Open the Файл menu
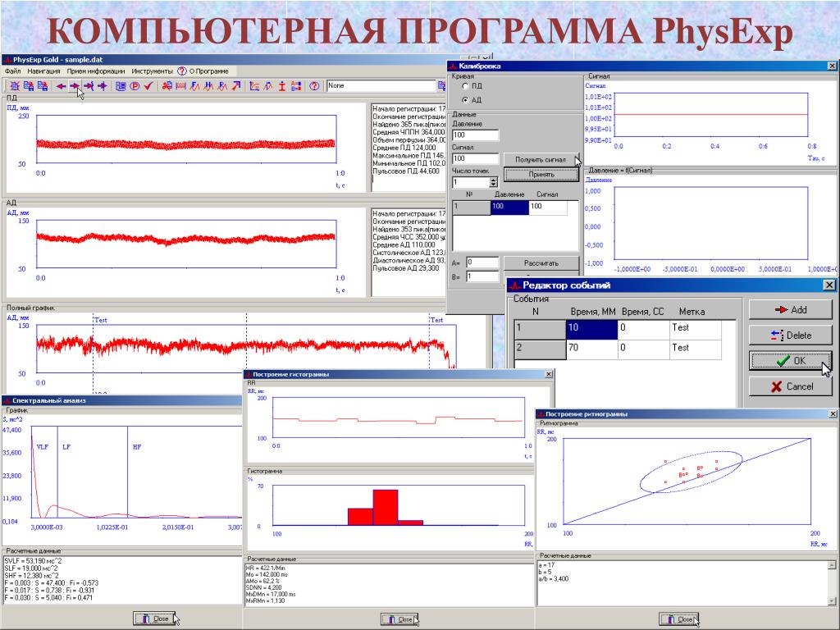840x630 pixels. [13, 71]
